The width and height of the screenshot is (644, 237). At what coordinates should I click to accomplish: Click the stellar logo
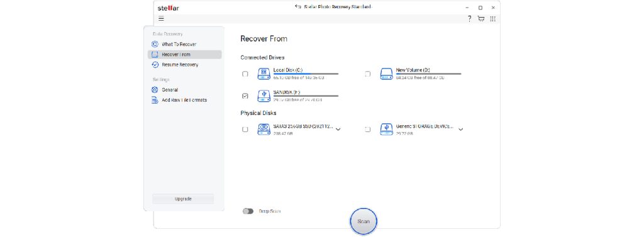(x=169, y=8)
